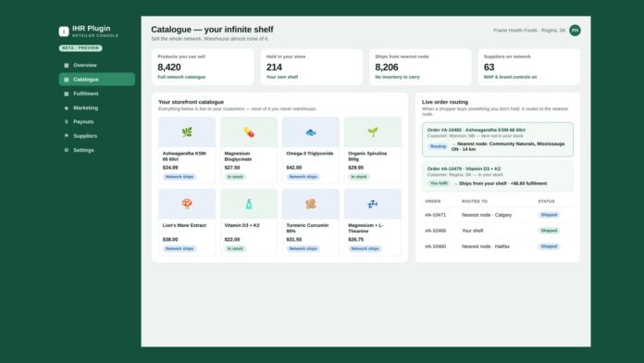Screen dimensions: 644x363
Task: Click the Your own shelf link
Action: point(282,77)
